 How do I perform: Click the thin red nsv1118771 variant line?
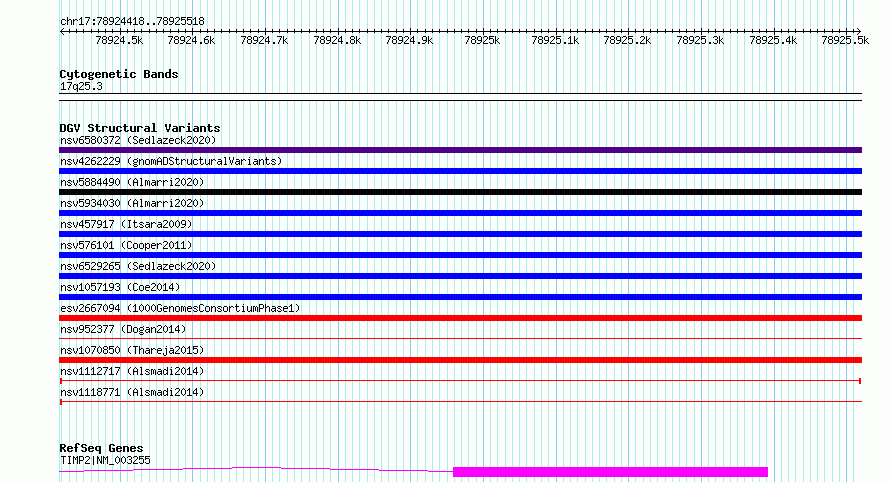pyautogui.click(x=460, y=402)
